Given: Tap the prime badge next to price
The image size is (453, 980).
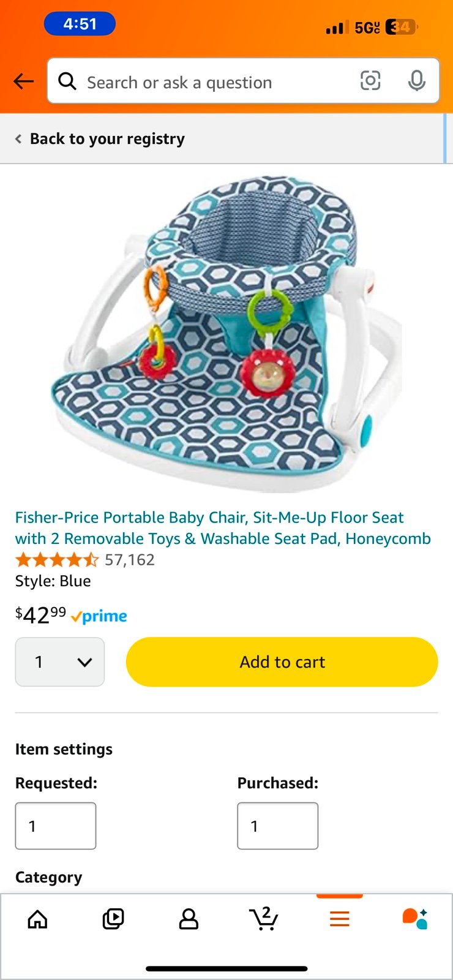Looking at the screenshot, I should [99, 617].
